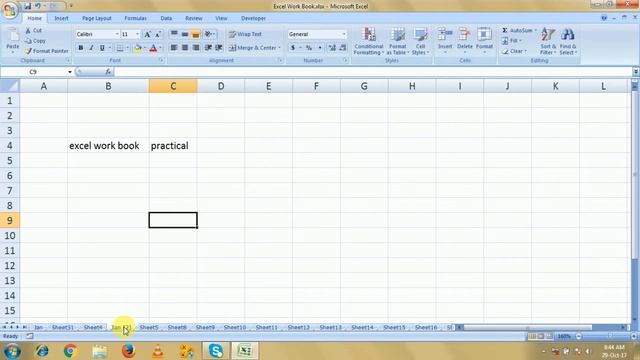This screenshot has height=360, width=640.
Task: Expand the General number format dropdown
Action: [344, 34]
